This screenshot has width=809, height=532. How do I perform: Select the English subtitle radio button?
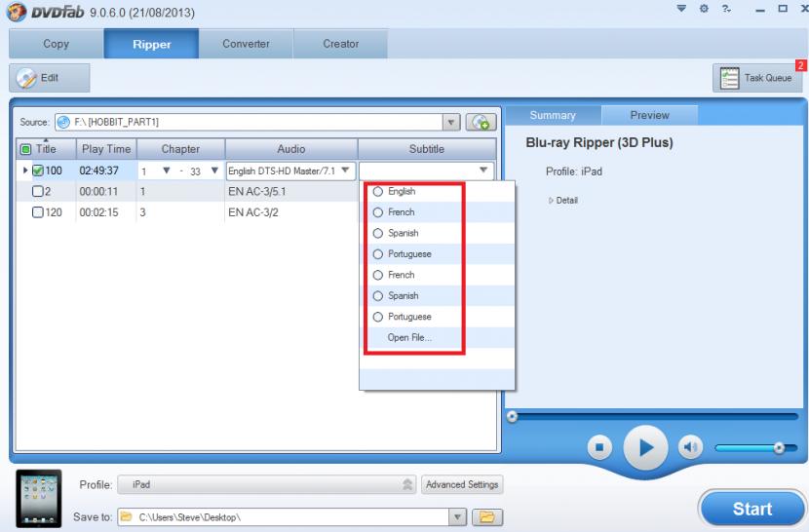coord(377,191)
